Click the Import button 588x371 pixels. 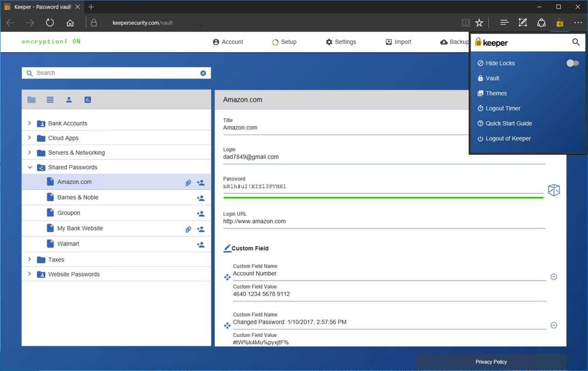398,42
